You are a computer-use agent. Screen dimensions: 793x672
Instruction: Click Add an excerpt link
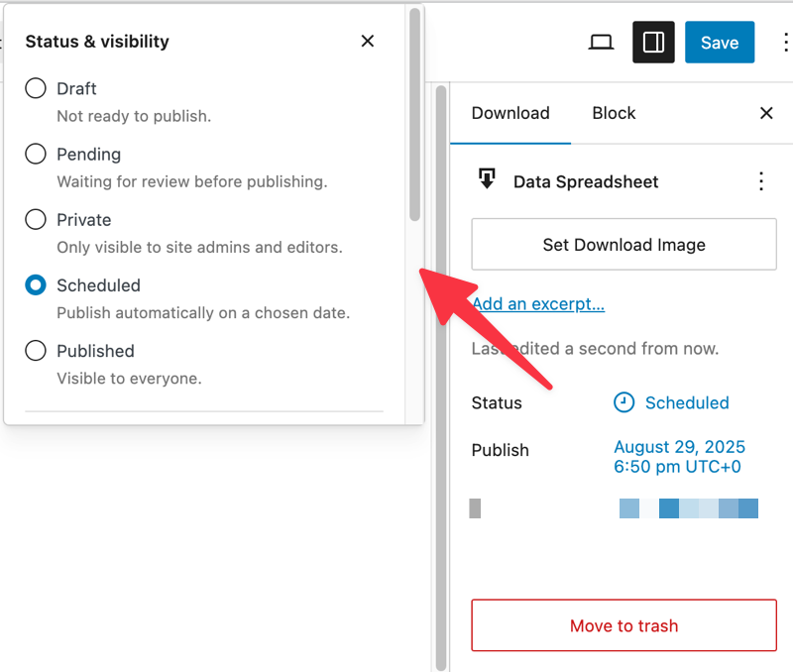(538, 303)
